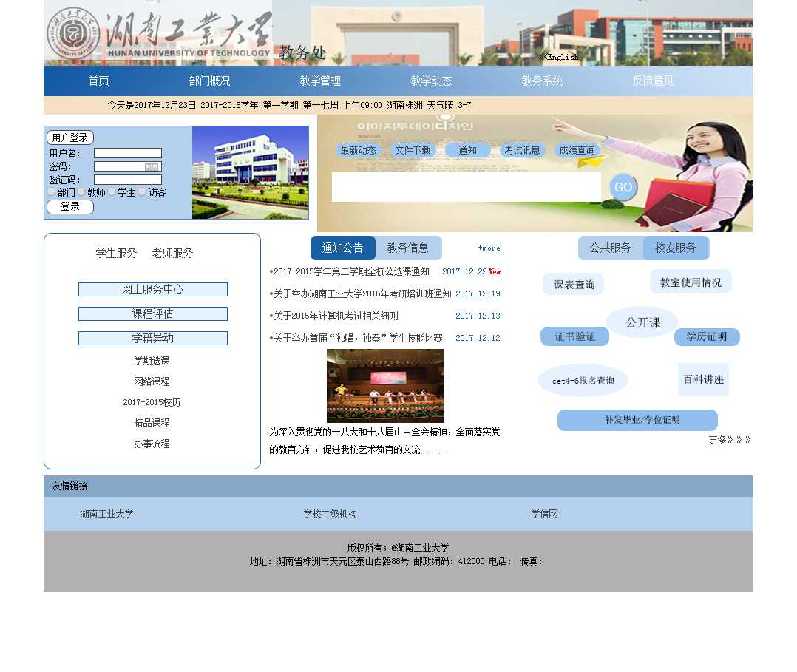The width and height of the screenshot is (797, 672).
Task: Switch to the 公共服务 tab
Action: point(610,248)
